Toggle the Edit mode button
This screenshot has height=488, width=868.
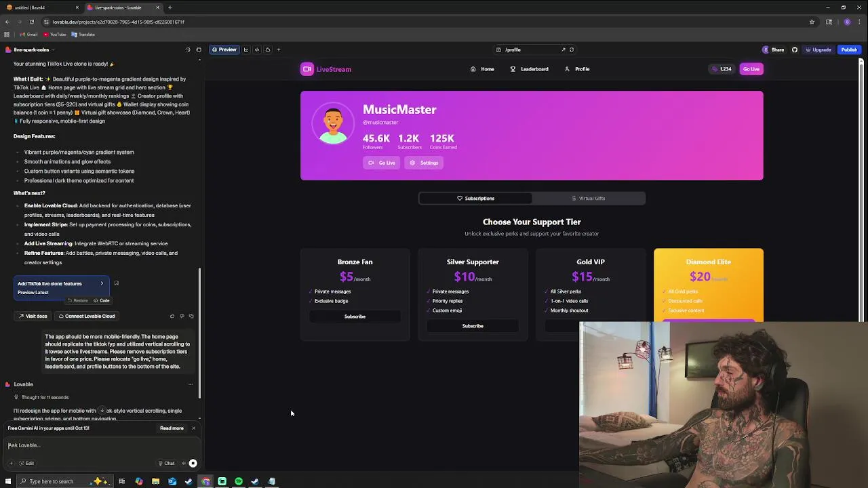pos(26,464)
